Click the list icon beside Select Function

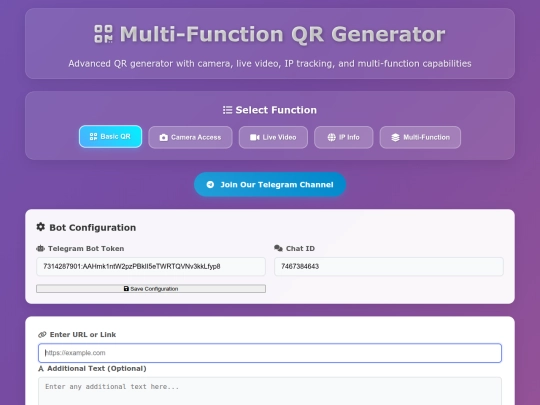[227, 110]
